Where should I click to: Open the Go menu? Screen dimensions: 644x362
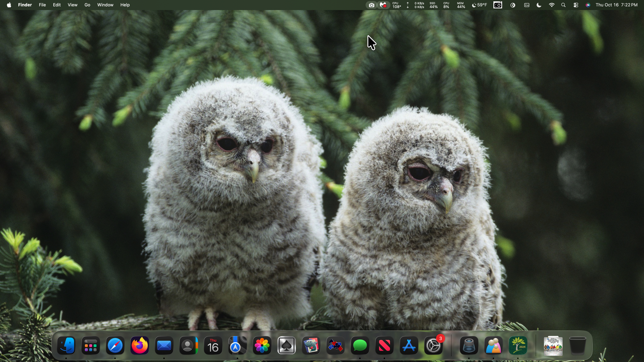click(87, 5)
